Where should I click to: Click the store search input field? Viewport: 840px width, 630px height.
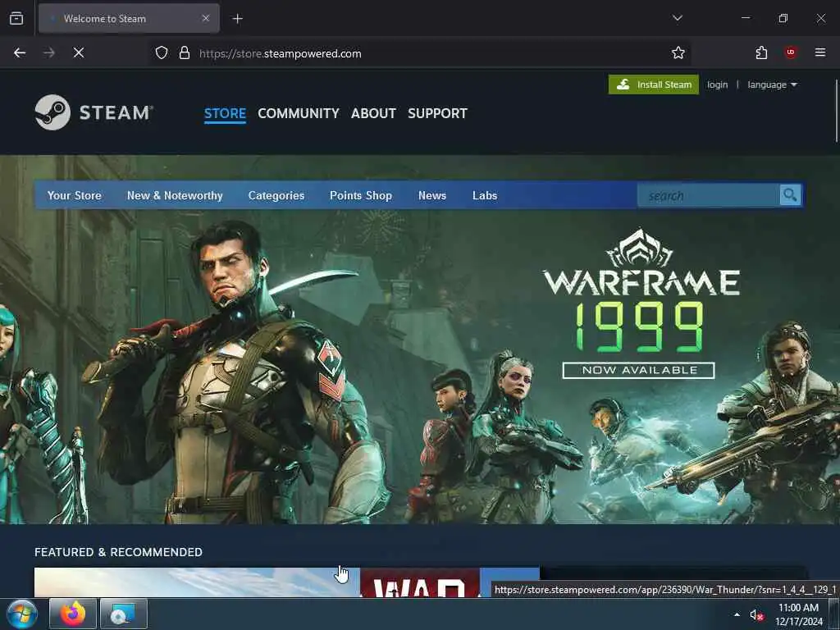(709, 195)
